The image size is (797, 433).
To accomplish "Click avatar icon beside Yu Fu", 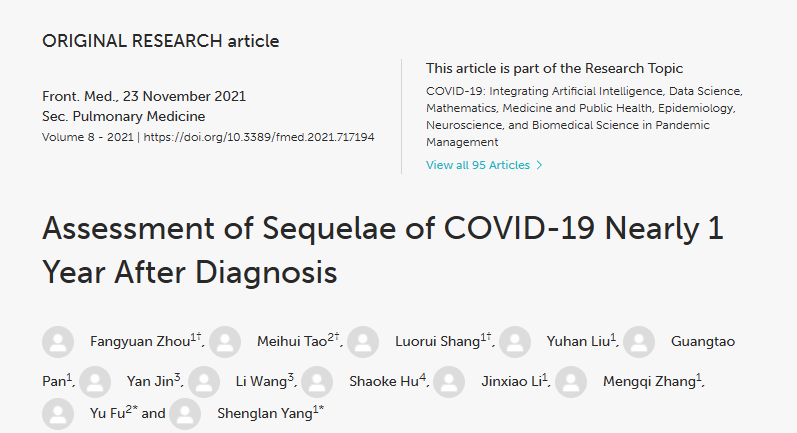I will 58,414.
